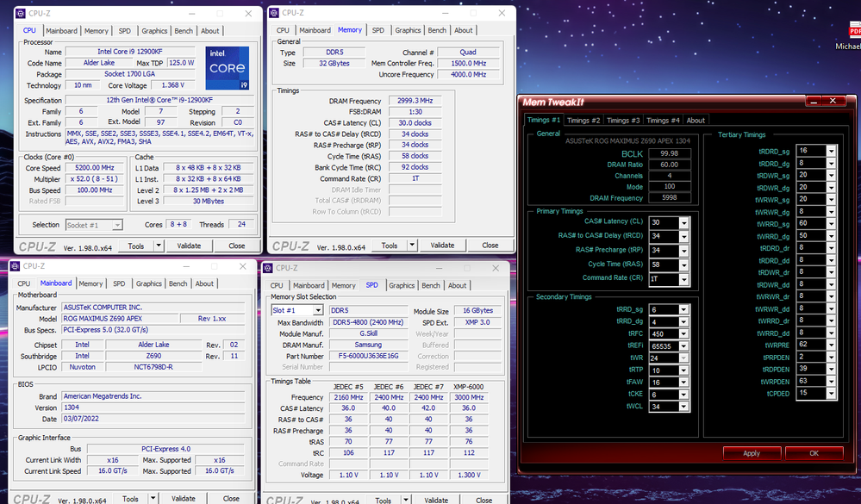Click Core Speed value 5200.00 MHz
861x504 pixels.
tap(97, 168)
